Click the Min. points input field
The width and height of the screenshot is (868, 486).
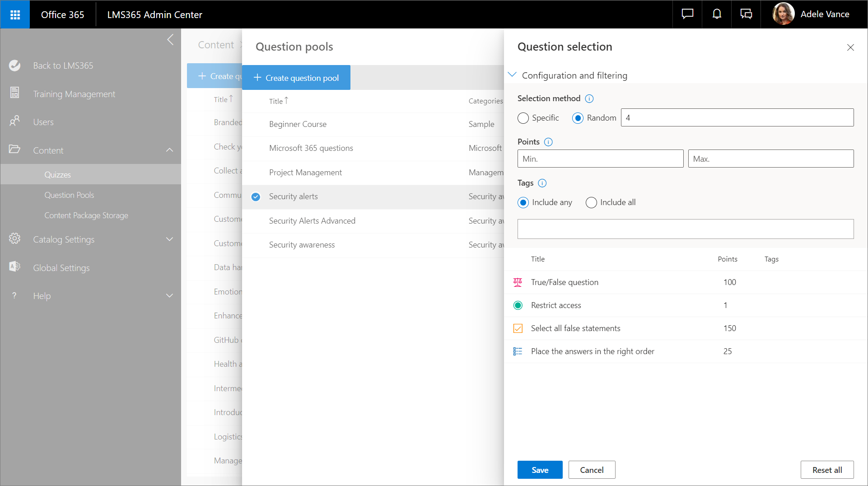(x=600, y=159)
